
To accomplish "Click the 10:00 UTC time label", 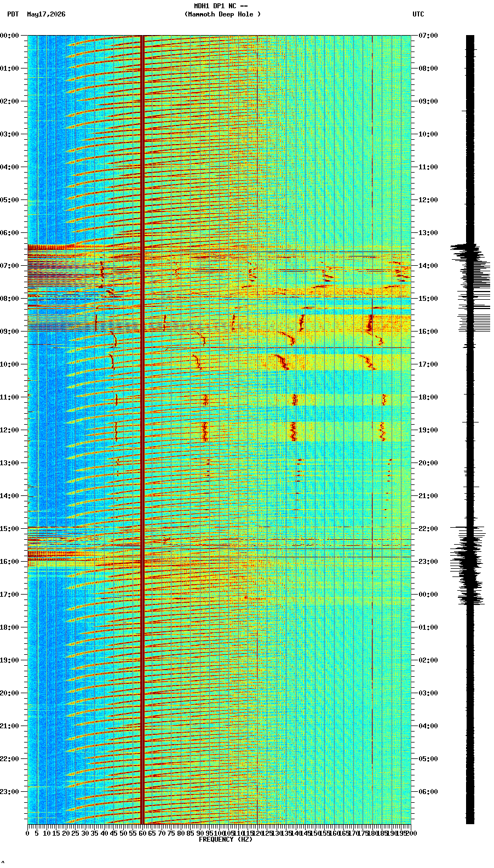I will pos(428,134).
